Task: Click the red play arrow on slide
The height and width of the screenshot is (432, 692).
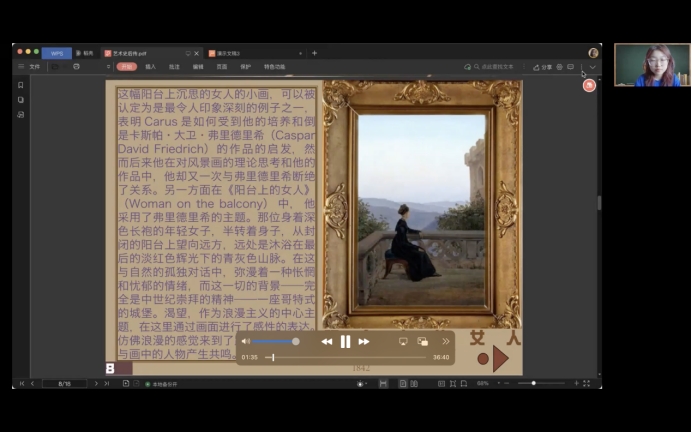Action: 501,358
